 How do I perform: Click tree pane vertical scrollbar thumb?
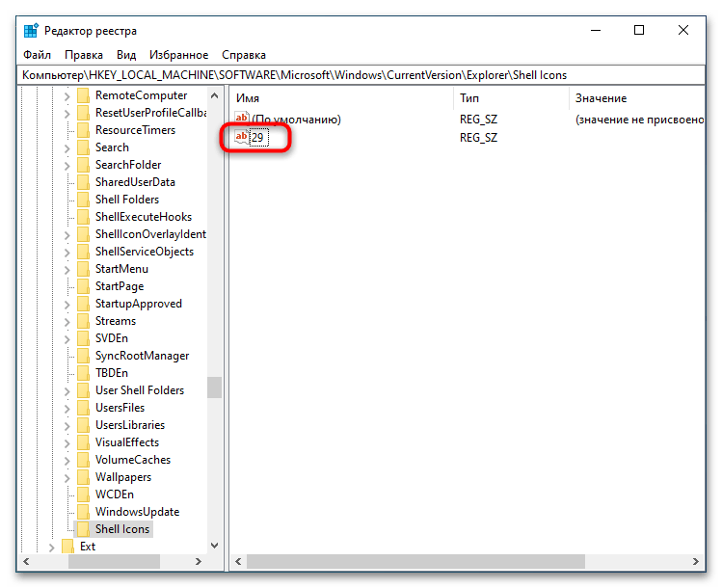pos(214,388)
